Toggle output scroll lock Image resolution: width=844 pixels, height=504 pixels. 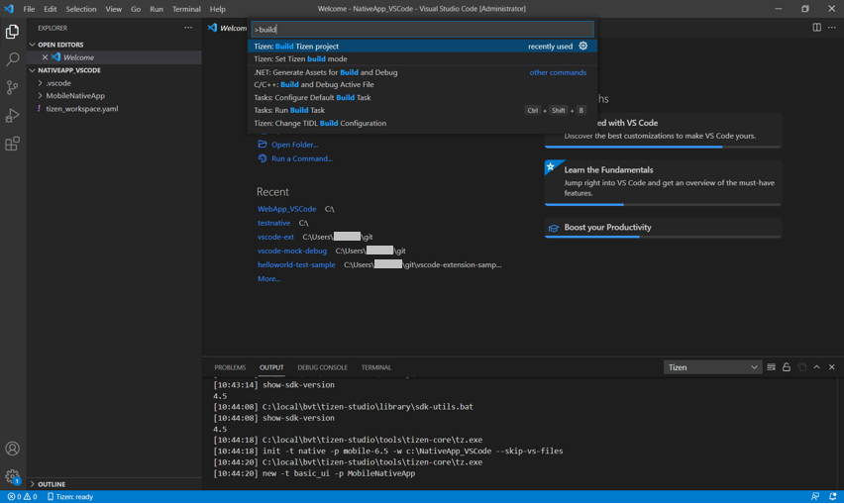click(x=787, y=367)
